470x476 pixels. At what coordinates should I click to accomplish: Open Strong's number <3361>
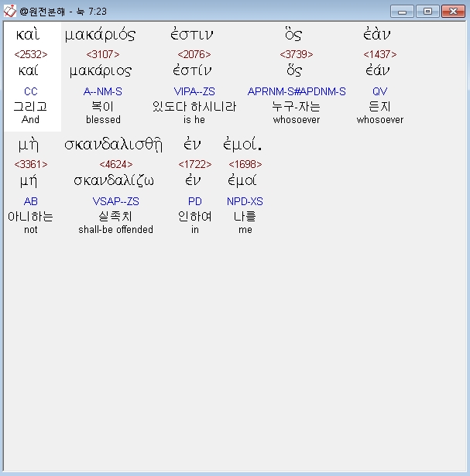pyautogui.click(x=31, y=164)
